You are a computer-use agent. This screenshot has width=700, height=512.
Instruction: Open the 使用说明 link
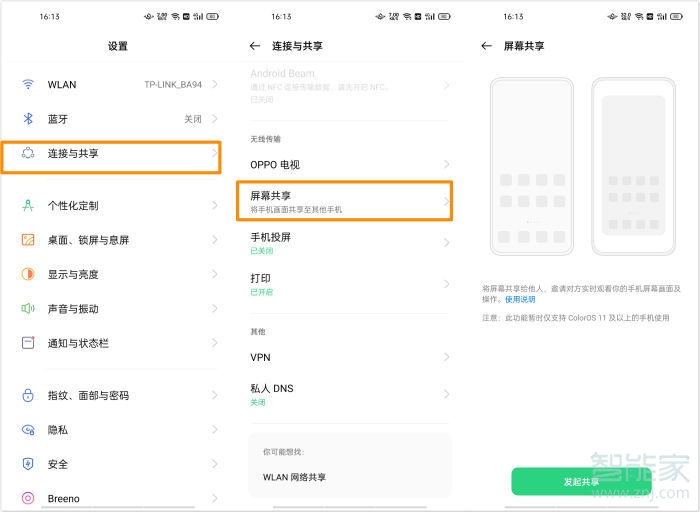(520, 299)
